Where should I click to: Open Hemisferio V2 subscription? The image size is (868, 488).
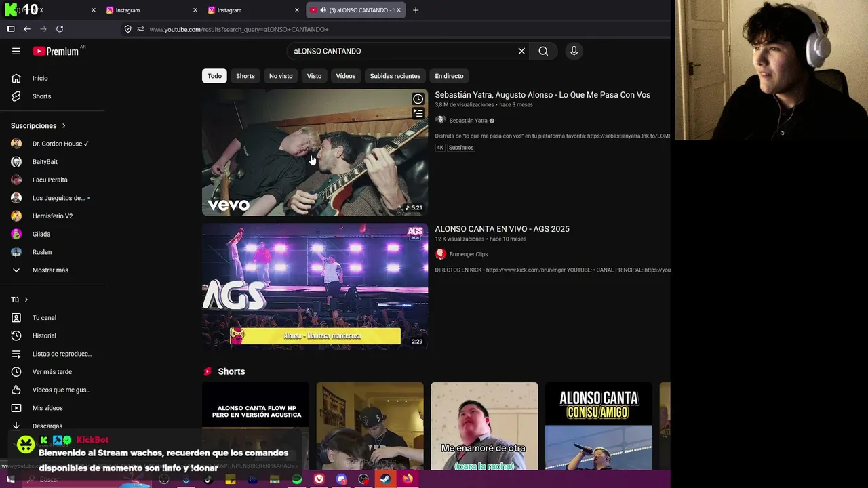53,216
